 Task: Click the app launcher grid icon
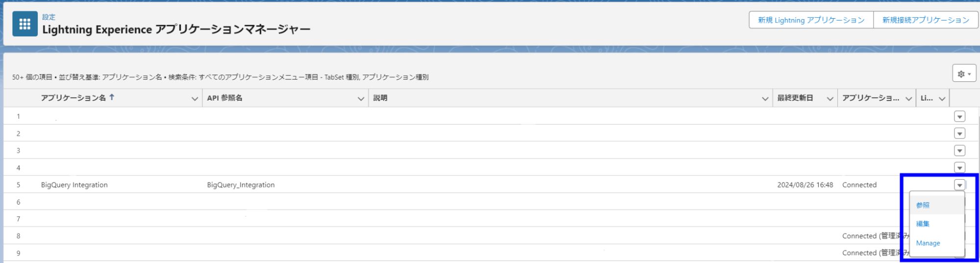tap(25, 24)
